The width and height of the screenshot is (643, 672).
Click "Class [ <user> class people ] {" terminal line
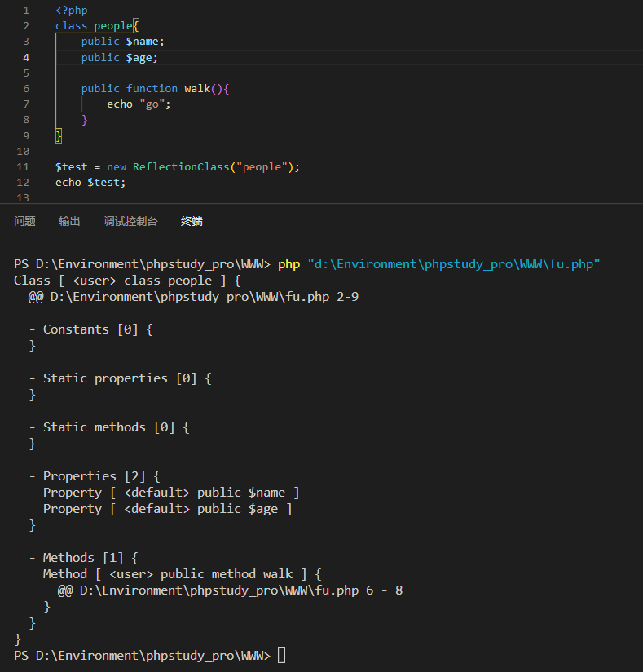click(127, 281)
